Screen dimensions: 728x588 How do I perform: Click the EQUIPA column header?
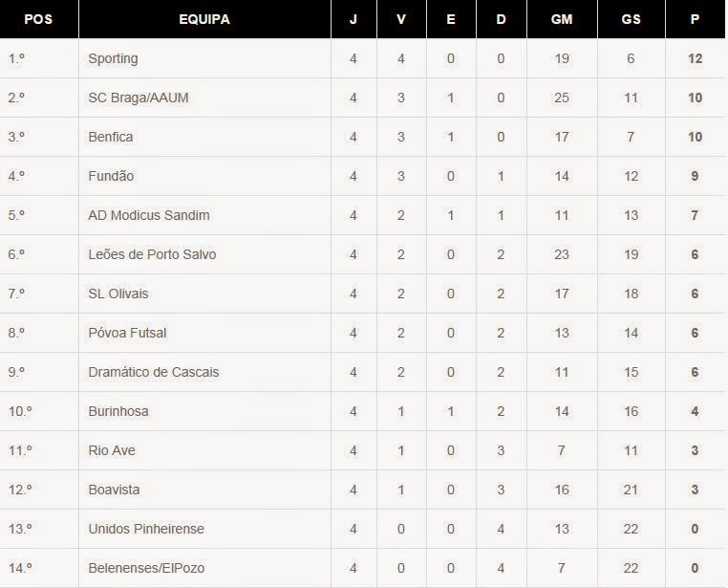[x=204, y=19]
